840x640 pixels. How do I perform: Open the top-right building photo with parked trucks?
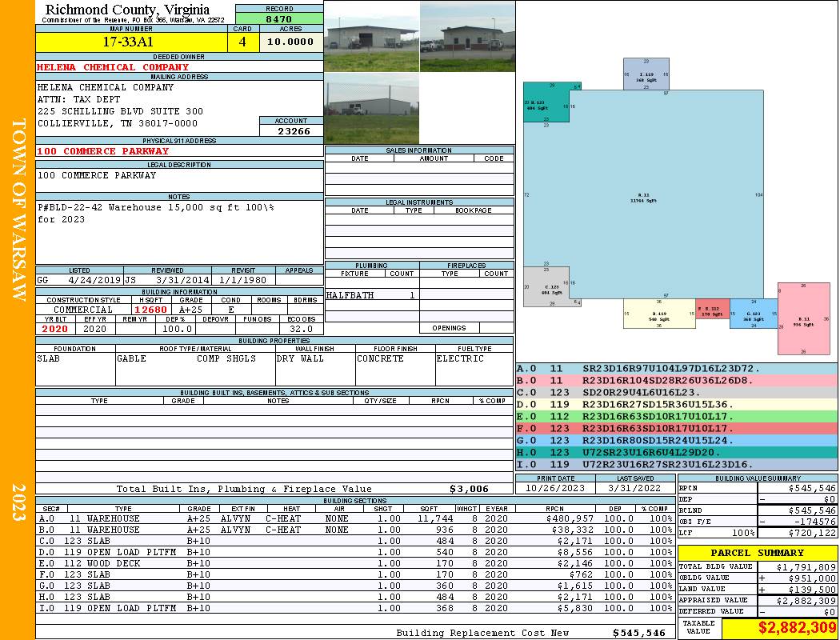467,36
